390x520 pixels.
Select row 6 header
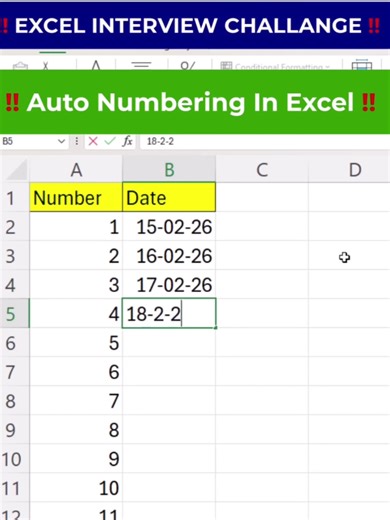[15, 342]
